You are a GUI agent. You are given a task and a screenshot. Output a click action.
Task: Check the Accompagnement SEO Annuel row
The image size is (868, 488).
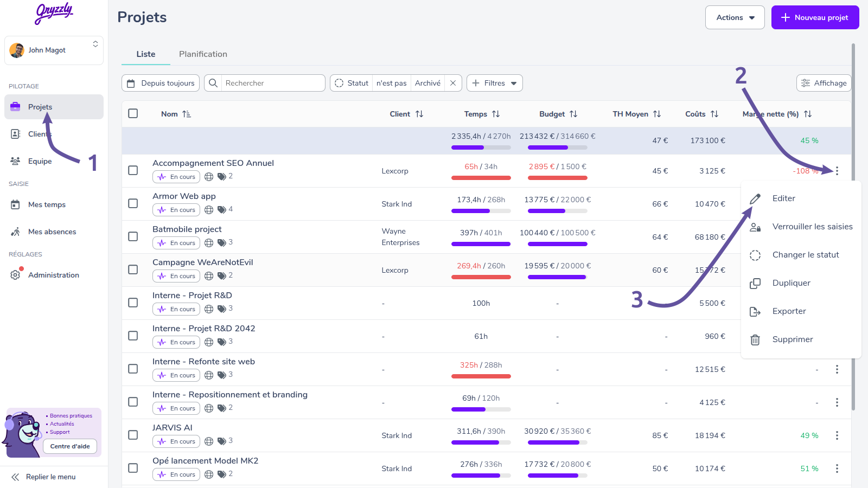tap(133, 170)
